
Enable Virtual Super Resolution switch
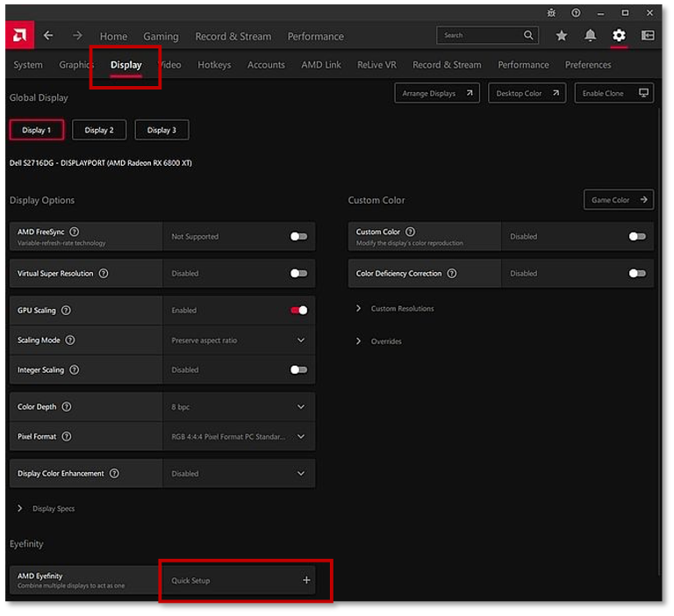pyautogui.click(x=298, y=274)
